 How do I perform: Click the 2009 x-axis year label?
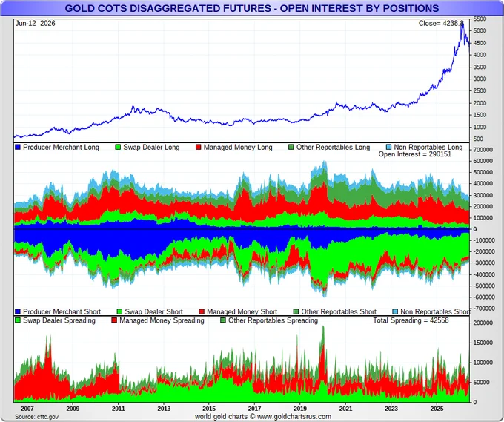[x=73, y=409]
